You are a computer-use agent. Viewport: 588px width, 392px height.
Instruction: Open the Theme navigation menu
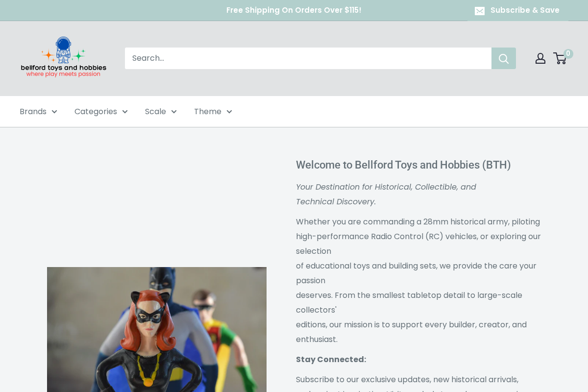click(208, 112)
